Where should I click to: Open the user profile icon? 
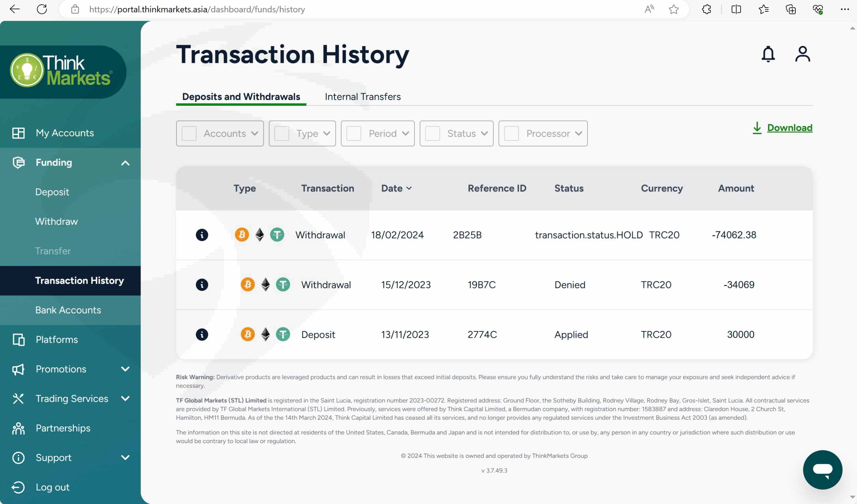point(802,55)
